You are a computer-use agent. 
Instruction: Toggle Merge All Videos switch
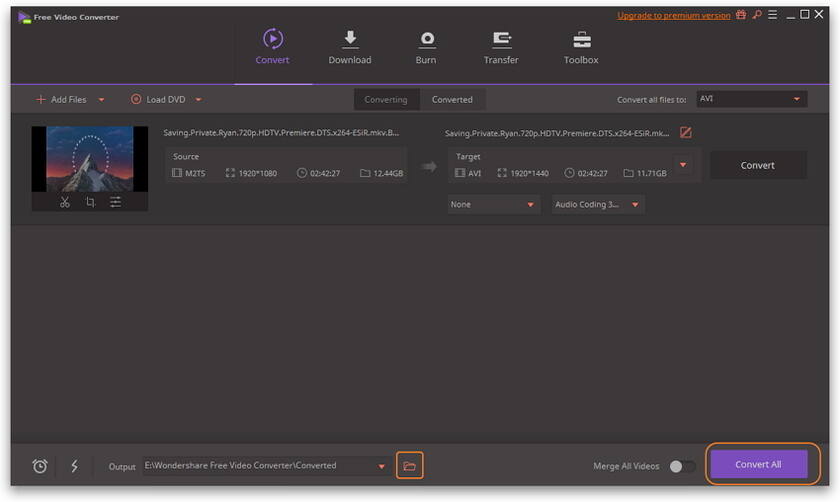point(682,466)
